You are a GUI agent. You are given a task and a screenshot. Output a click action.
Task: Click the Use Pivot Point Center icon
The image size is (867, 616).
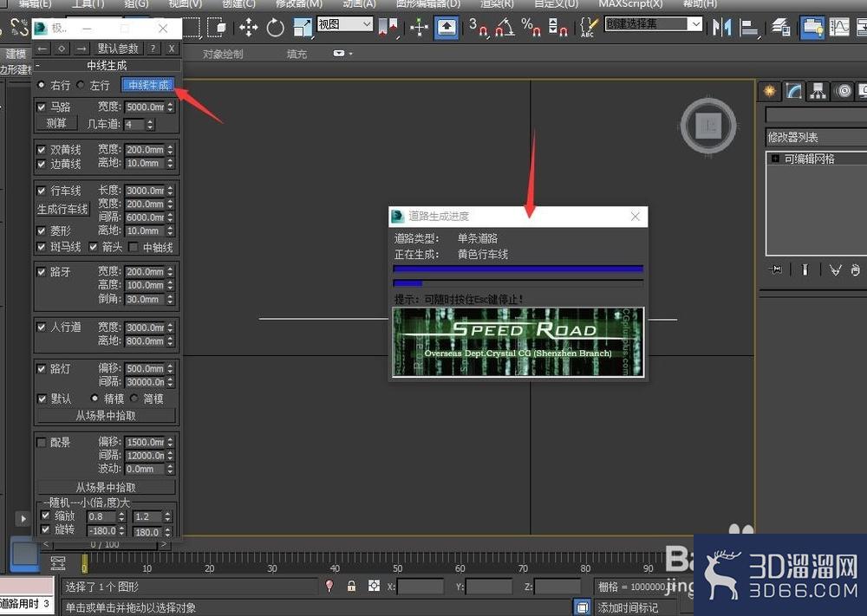(388, 27)
